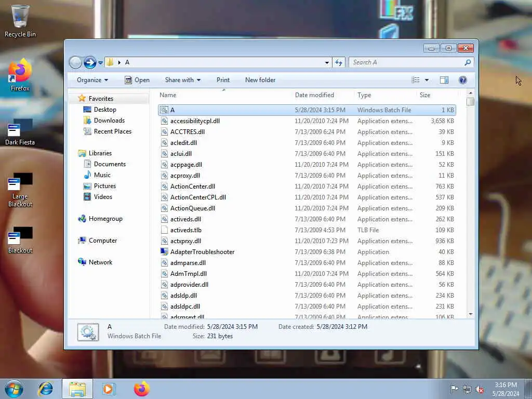Open the view options dropdown arrow
This screenshot has width=532, height=399.
pyautogui.click(x=427, y=80)
